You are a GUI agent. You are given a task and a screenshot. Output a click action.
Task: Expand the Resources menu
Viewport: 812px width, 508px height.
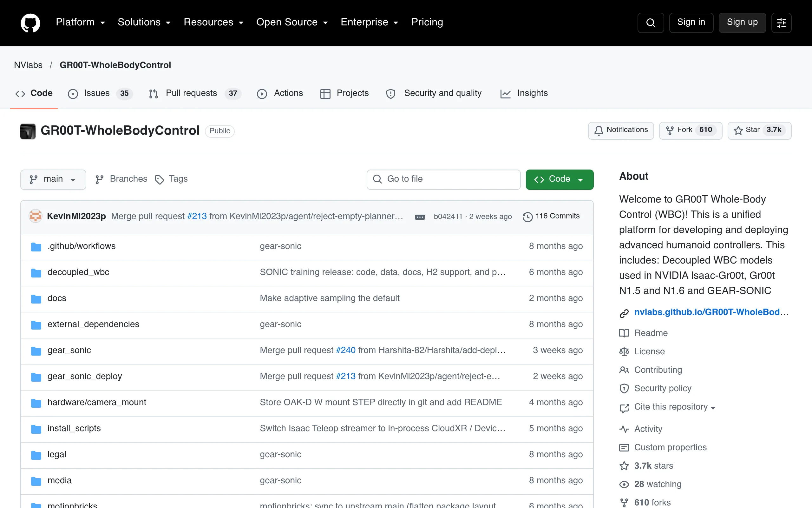pyautogui.click(x=213, y=22)
